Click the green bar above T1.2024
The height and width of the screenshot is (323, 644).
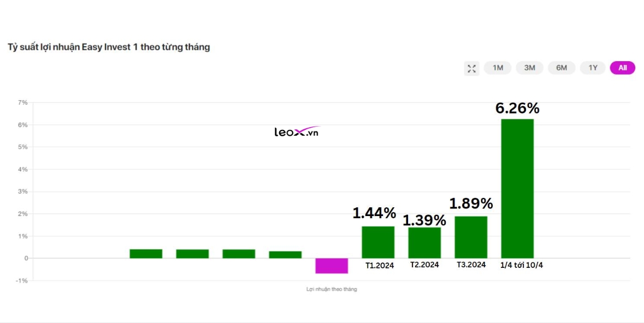point(378,242)
